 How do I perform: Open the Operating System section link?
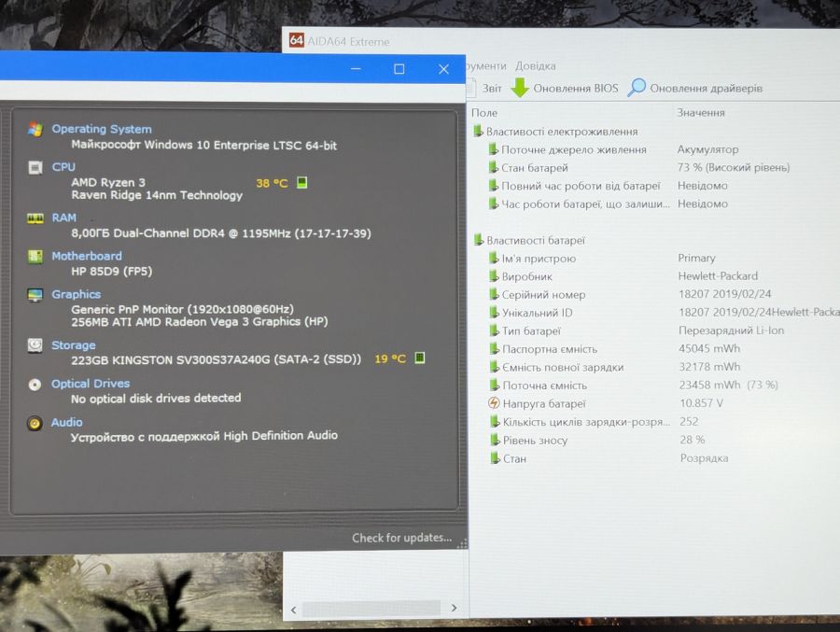[102, 129]
